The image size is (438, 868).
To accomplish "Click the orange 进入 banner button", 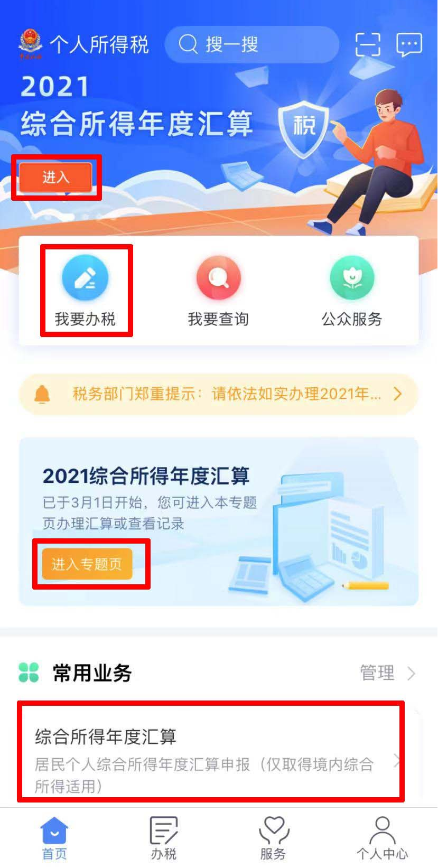I will click(x=56, y=177).
